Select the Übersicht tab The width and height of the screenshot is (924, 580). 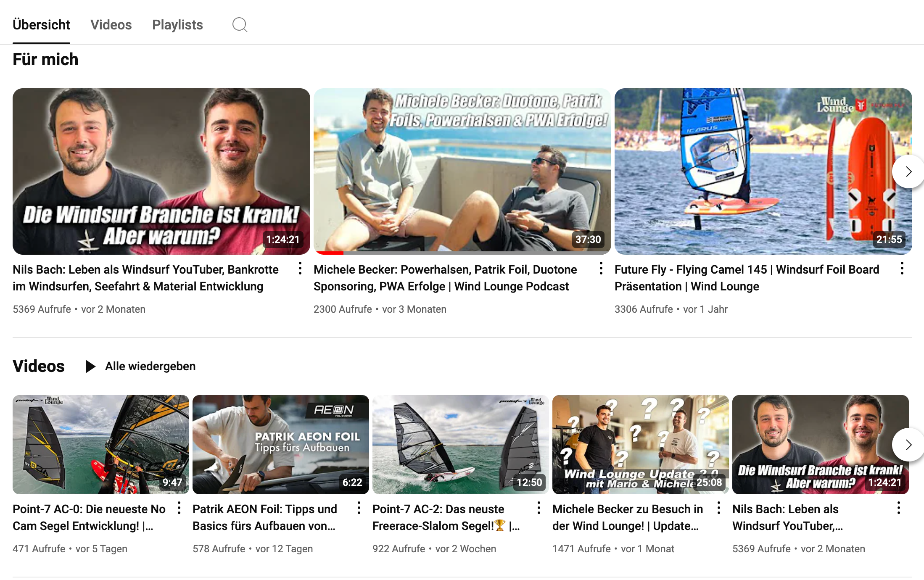[41, 25]
